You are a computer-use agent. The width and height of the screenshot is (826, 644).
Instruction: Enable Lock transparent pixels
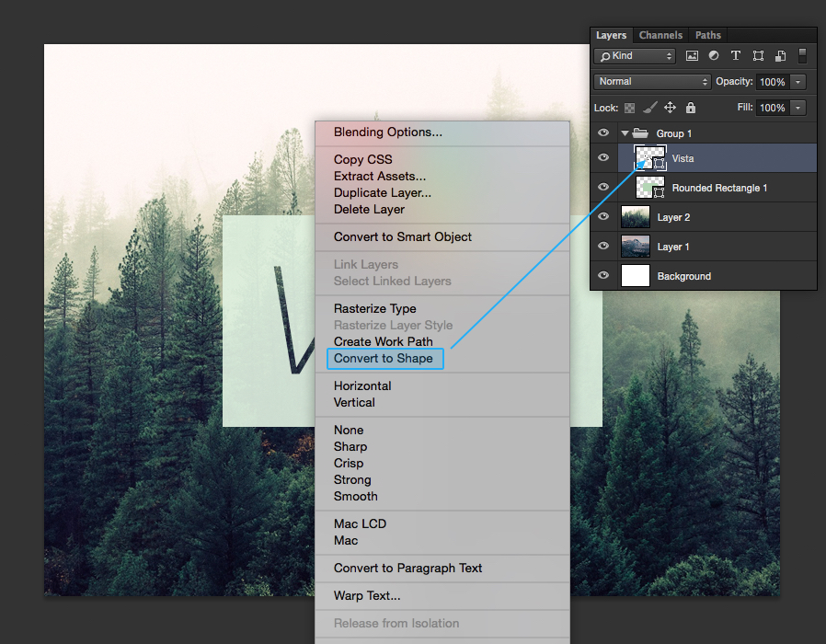(x=630, y=108)
